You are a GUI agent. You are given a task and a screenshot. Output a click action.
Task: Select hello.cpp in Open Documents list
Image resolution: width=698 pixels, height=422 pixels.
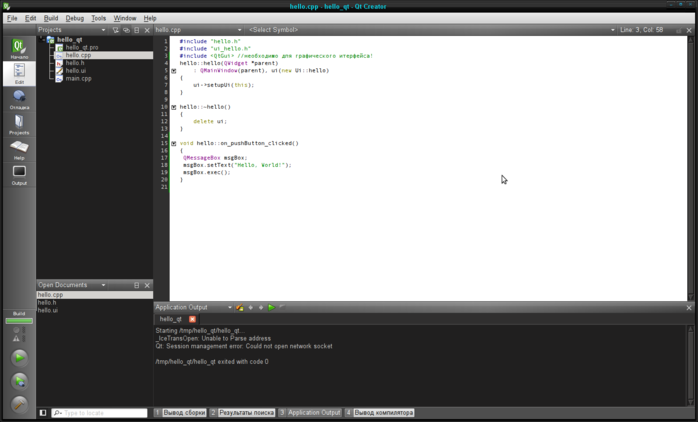pos(95,295)
